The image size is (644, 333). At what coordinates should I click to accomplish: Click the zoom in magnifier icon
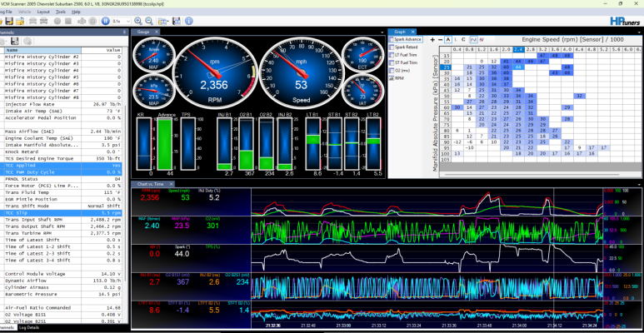138,21
